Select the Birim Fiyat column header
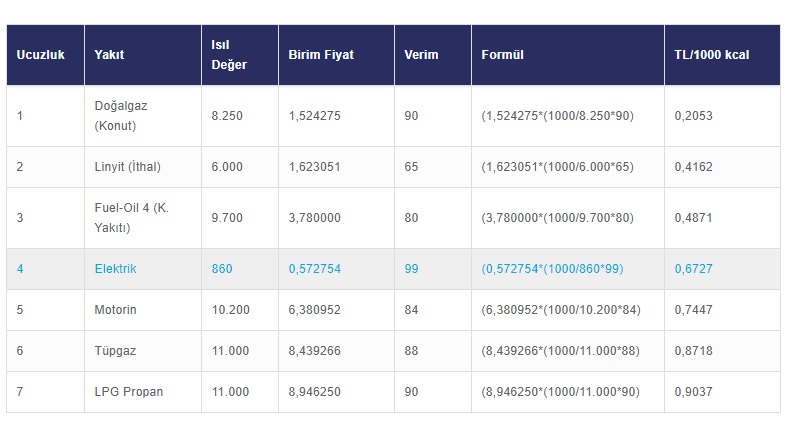This screenshot has height=446, width=792. (x=321, y=55)
